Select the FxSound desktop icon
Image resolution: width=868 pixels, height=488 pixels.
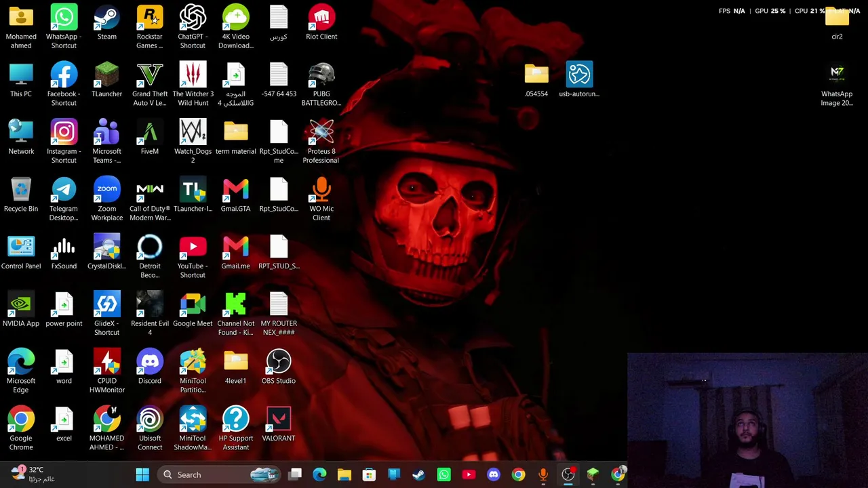(64, 252)
